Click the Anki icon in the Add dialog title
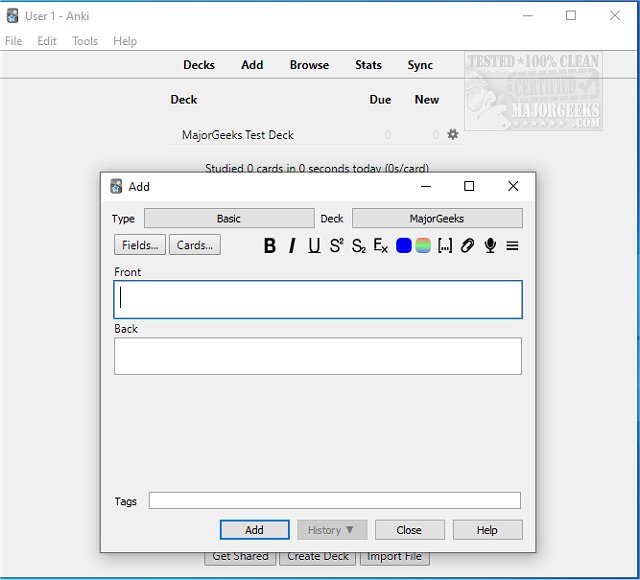Image resolution: width=640 pixels, height=580 pixels. click(x=116, y=187)
